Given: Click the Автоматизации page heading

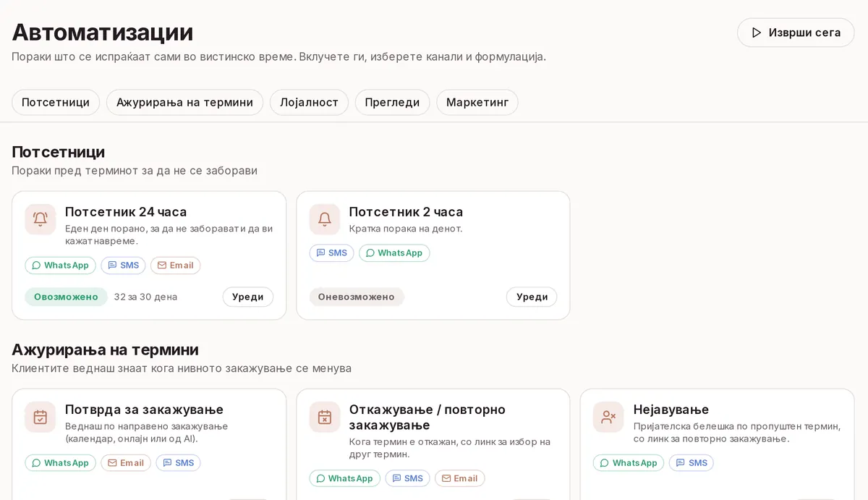Looking at the screenshot, I should (x=103, y=32).
